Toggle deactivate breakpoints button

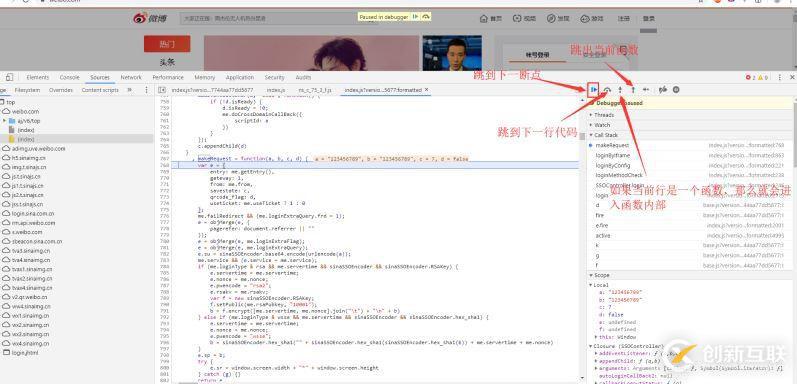click(662, 90)
